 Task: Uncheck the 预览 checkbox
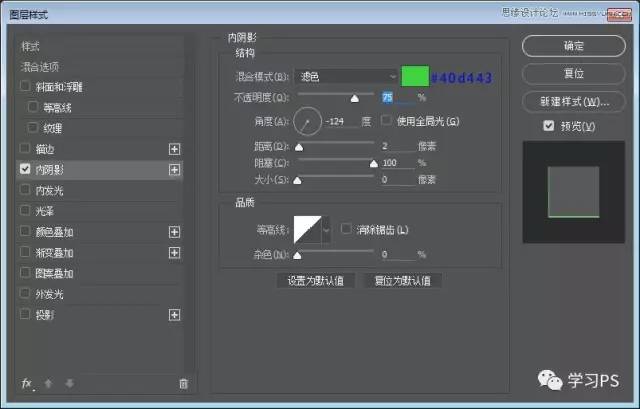[x=548, y=126]
